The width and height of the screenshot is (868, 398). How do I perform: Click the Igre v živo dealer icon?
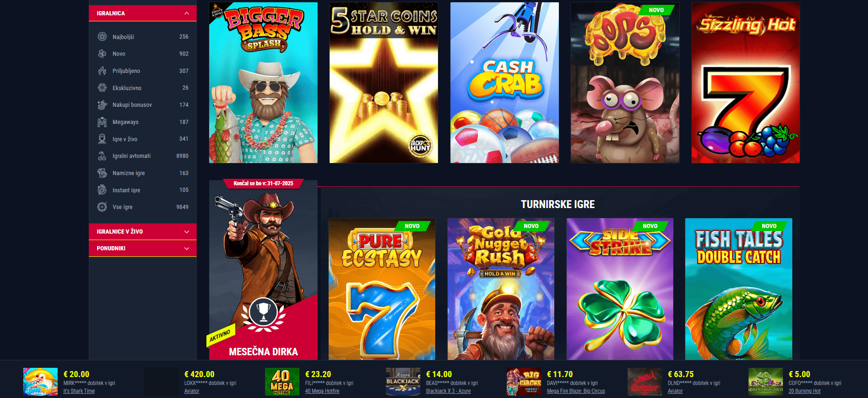(102, 139)
